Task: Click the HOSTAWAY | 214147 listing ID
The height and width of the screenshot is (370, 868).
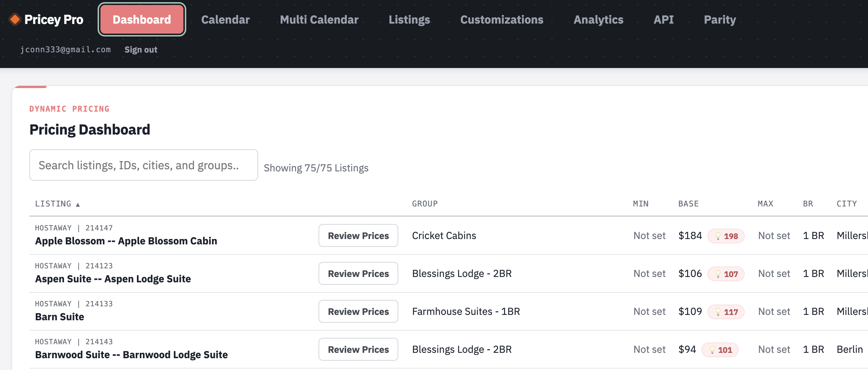Action: click(74, 228)
